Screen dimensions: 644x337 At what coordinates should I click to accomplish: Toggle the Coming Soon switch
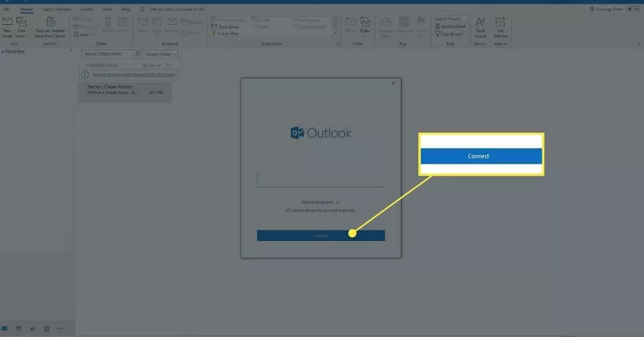[x=634, y=9]
